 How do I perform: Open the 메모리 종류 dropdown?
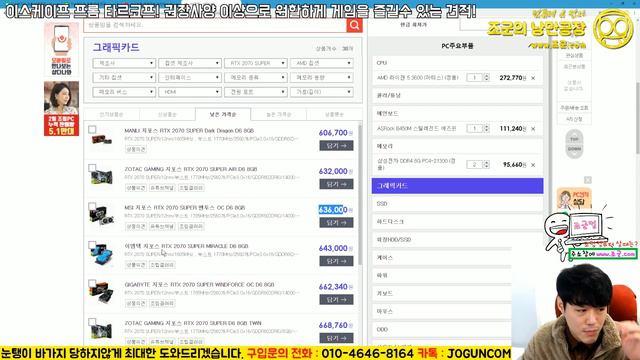(x=256, y=78)
